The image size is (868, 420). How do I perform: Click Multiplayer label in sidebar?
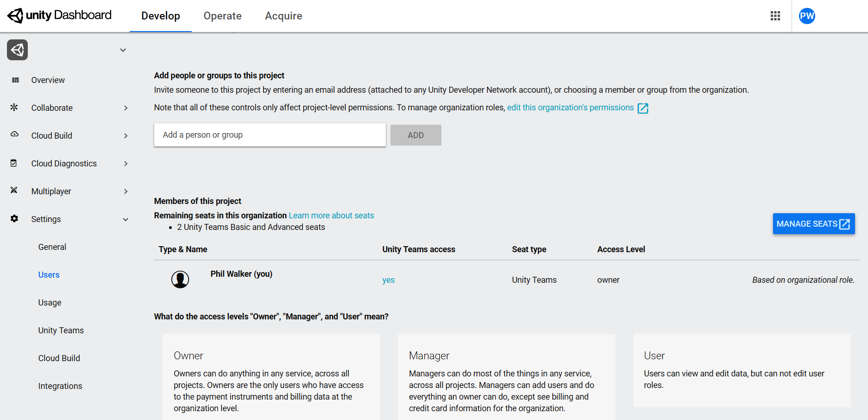click(51, 191)
